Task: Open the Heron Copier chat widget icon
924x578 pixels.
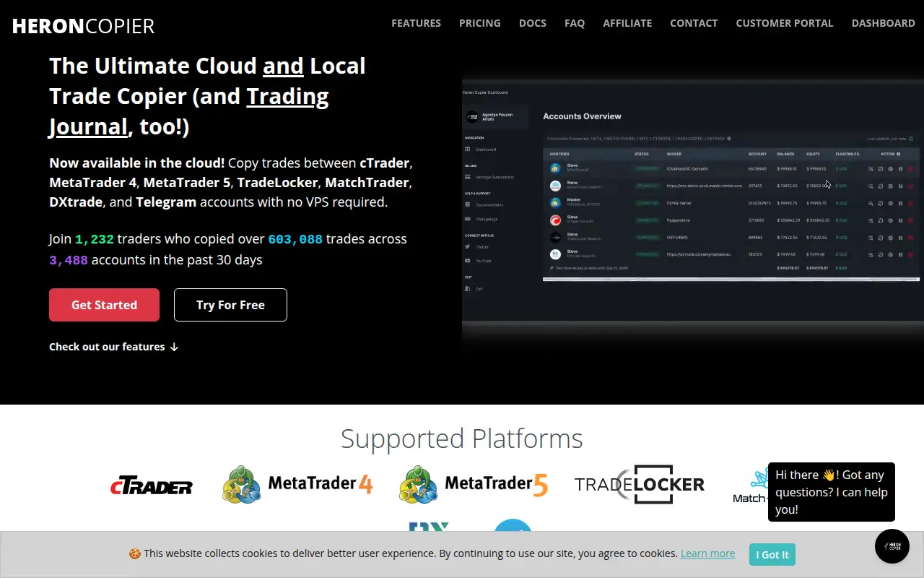Action: [892, 546]
